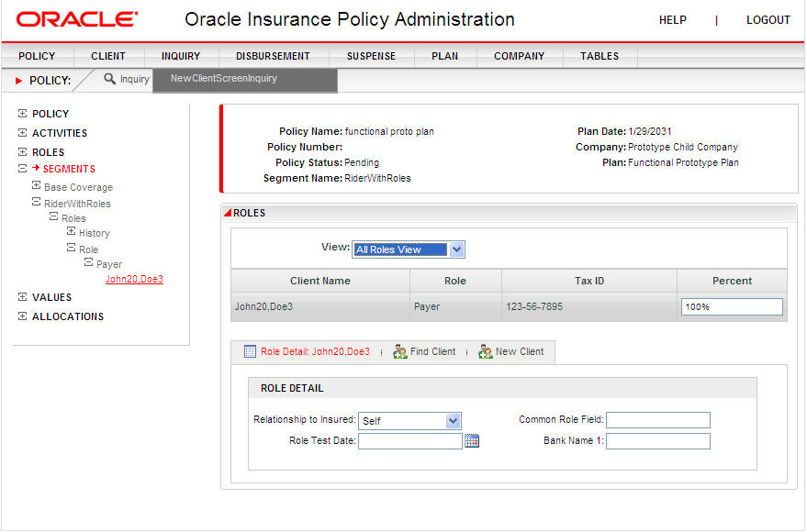
Task: Open the COMPANY main menu
Action: [x=520, y=56]
